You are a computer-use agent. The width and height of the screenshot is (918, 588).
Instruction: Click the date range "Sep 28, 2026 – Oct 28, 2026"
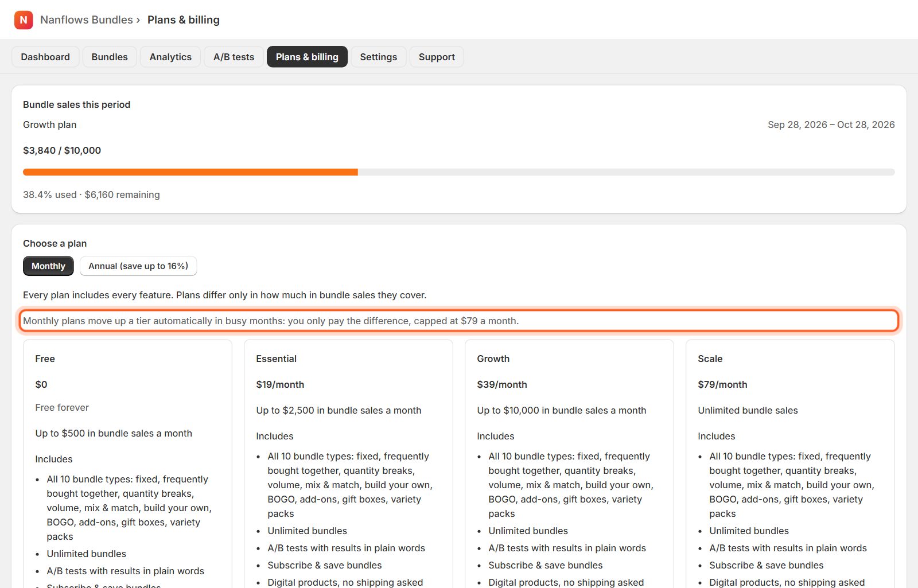coord(831,124)
